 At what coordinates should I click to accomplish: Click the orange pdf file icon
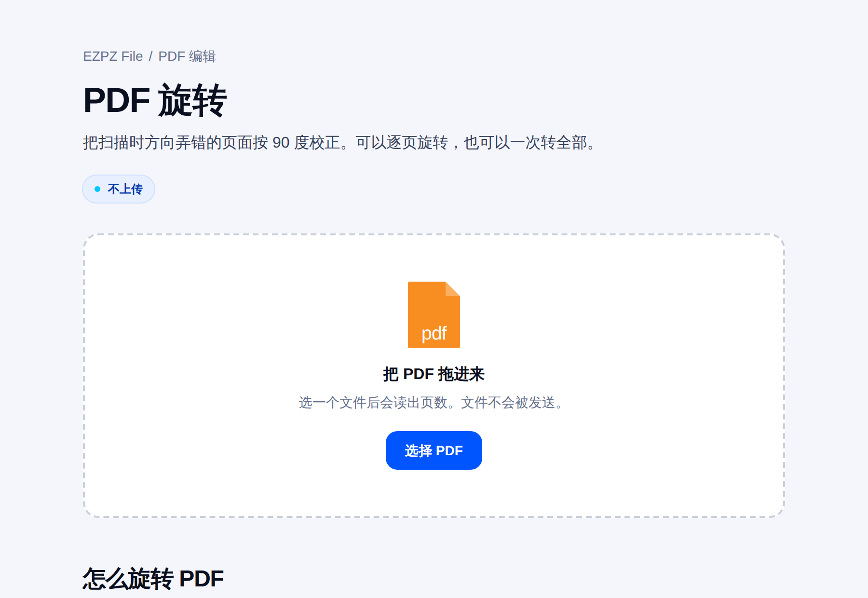(434, 315)
